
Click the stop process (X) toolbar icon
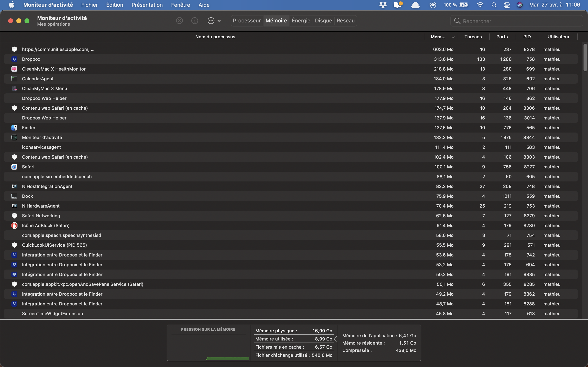coord(179,21)
